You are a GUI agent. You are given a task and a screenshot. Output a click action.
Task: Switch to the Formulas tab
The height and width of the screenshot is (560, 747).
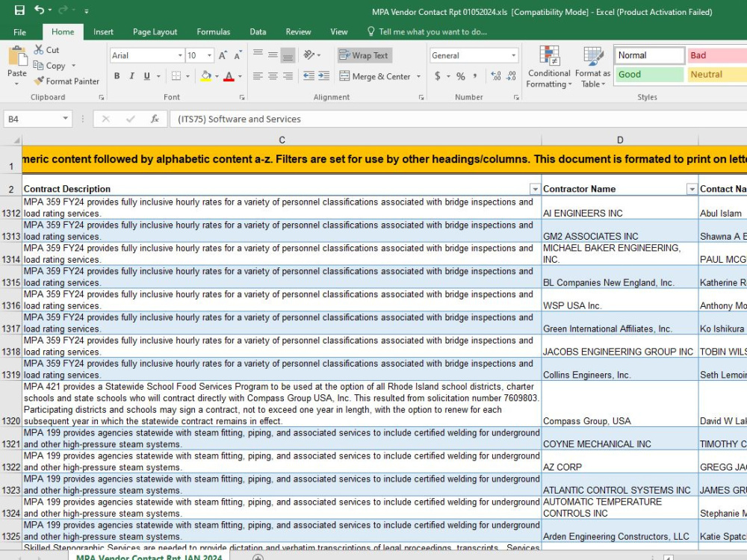tap(214, 32)
